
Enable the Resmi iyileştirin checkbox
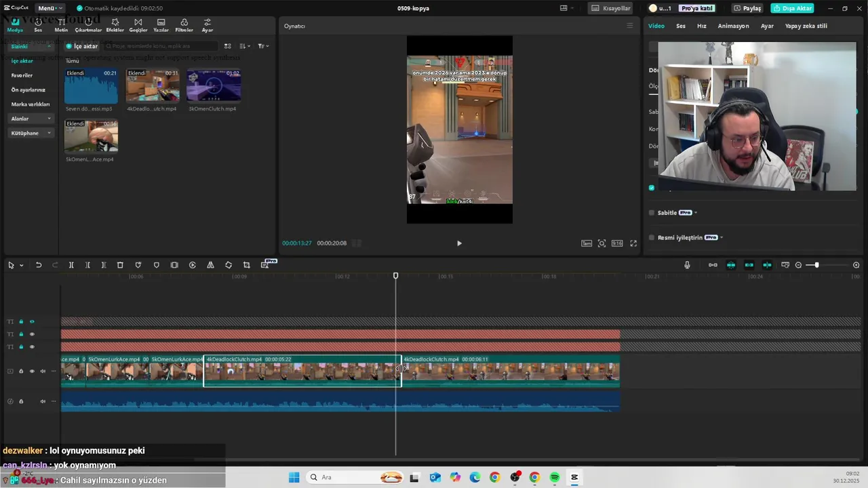pyautogui.click(x=652, y=238)
